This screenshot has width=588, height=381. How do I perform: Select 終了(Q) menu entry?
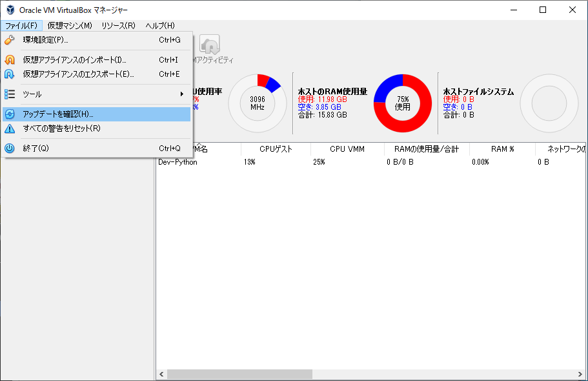pos(96,149)
